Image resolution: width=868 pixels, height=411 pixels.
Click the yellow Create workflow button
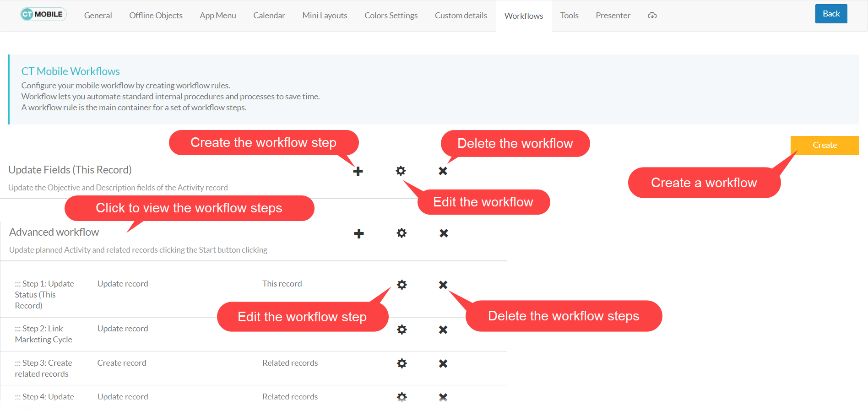point(825,145)
